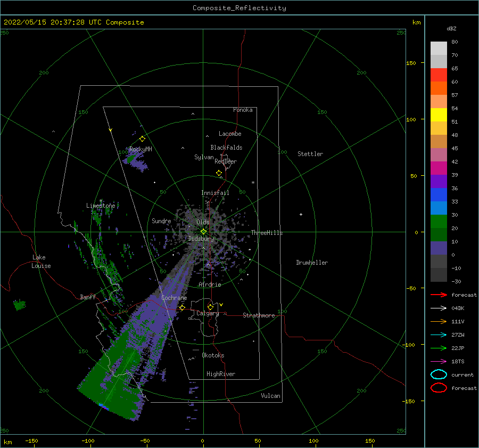The height and width of the screenshot is (448, 479).
Task: Click the yellow diamond marker in Calgary
Action: pos(210,307)
